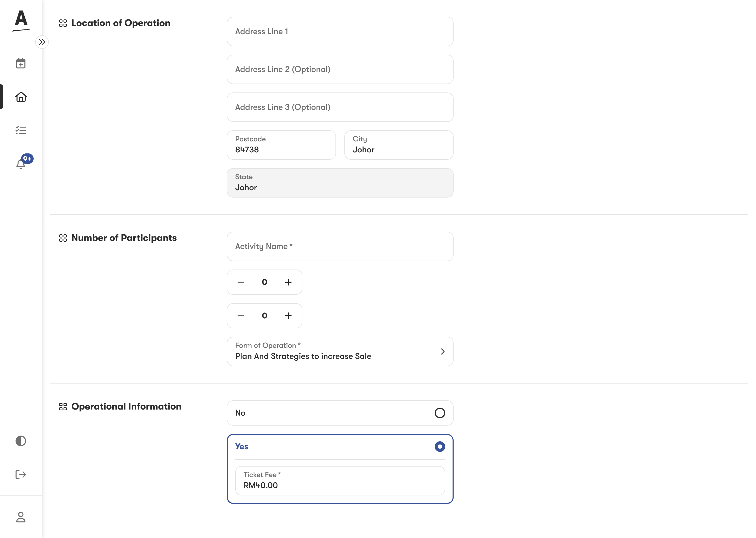Increase the second participants counter
756x538 pixels.
click(x=288, y=316)
